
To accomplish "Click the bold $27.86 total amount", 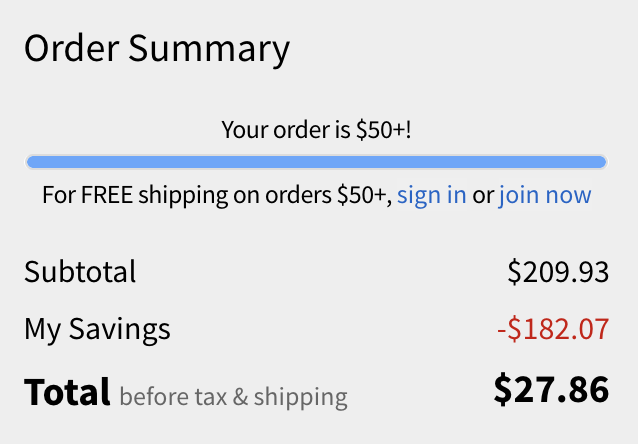I will (x=551, y=390).
